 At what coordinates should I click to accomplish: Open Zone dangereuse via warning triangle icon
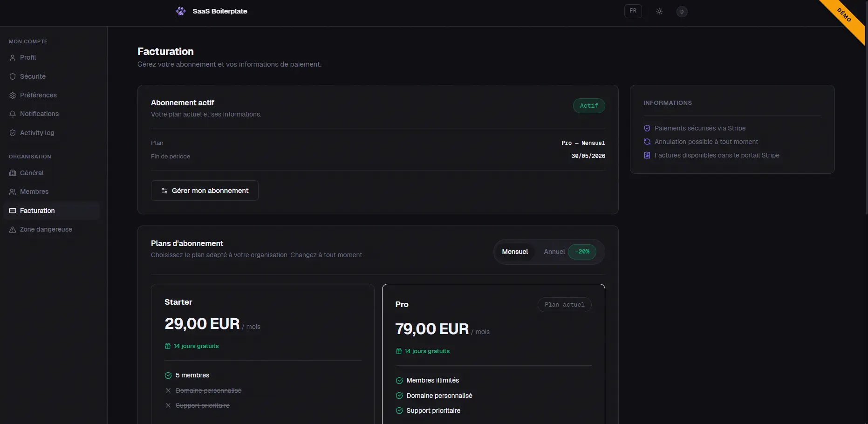(12, 229)
